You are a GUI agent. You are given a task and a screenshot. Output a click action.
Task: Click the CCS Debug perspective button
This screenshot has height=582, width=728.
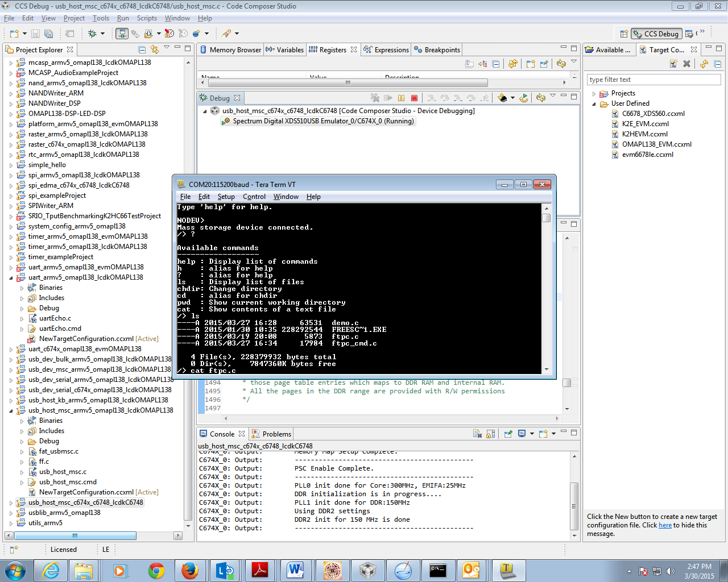[x=656, y=34]
